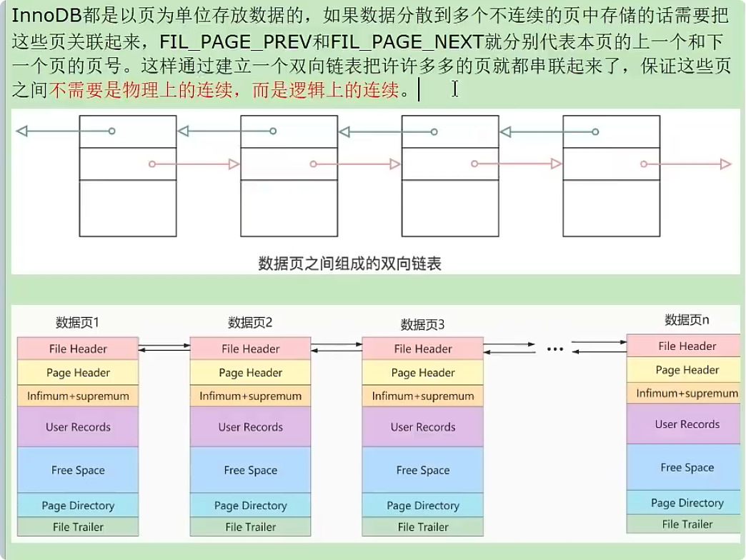
Task: Click the File Header block of 数据页1
Action: [77, 349]
